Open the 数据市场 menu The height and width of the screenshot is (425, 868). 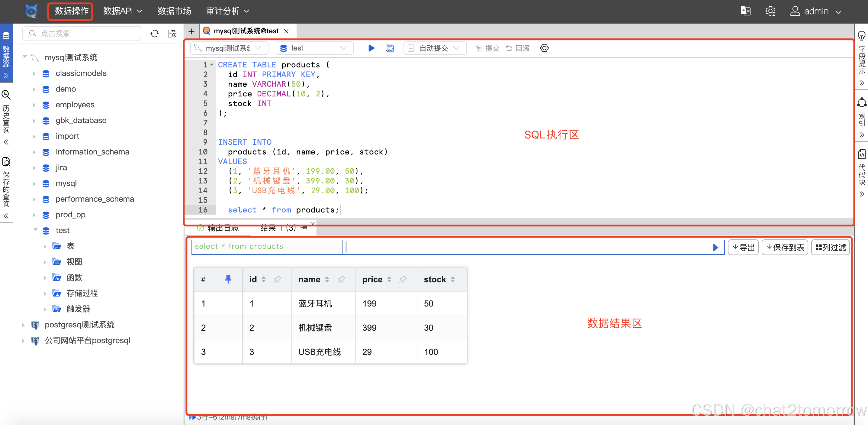(174, 11)
